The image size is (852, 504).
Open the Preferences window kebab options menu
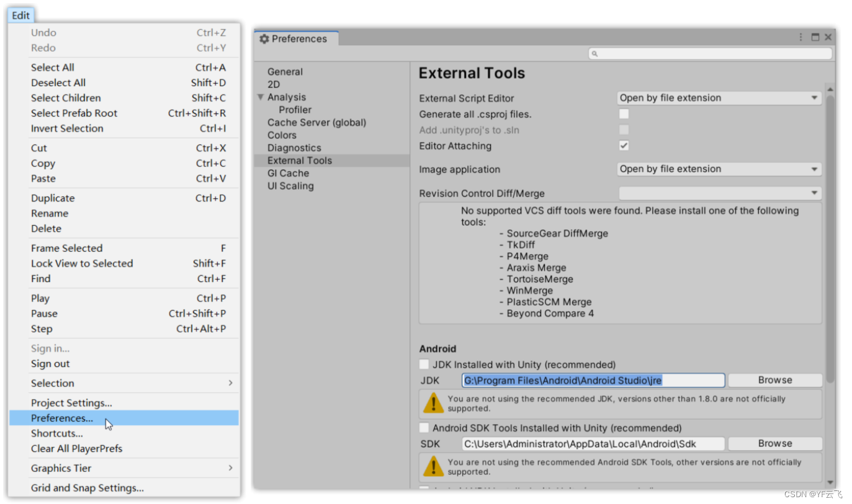click(801, 37)
